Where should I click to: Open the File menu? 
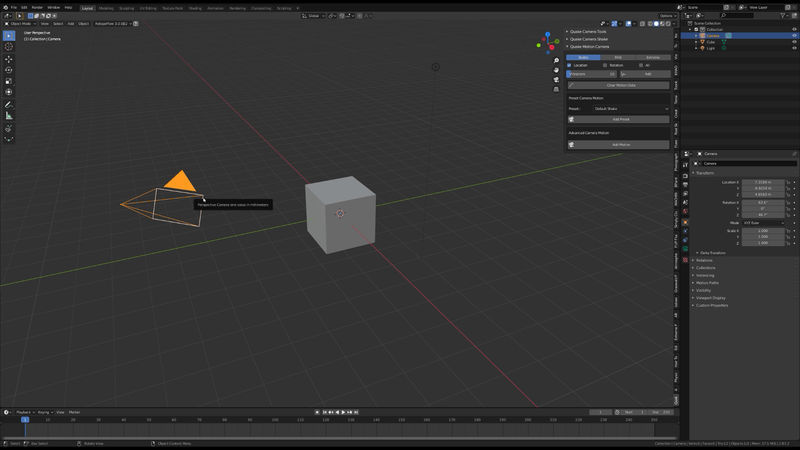click(14, 8)
